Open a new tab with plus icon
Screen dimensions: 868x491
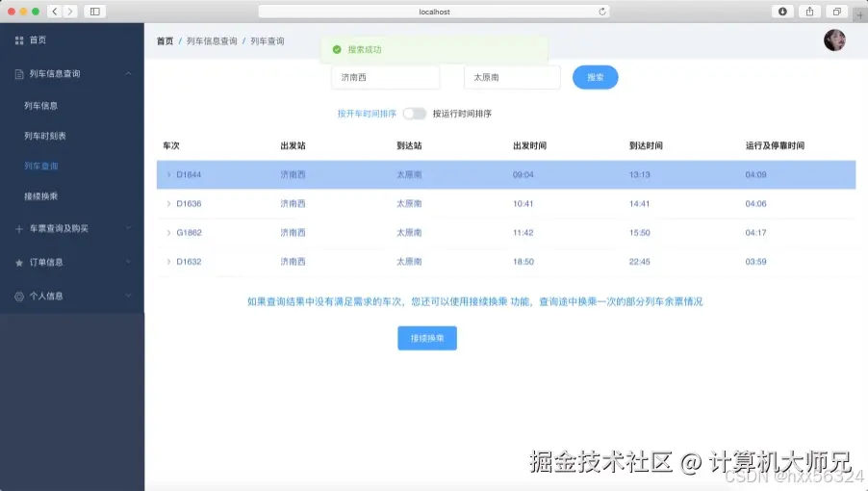click(860, 15)
